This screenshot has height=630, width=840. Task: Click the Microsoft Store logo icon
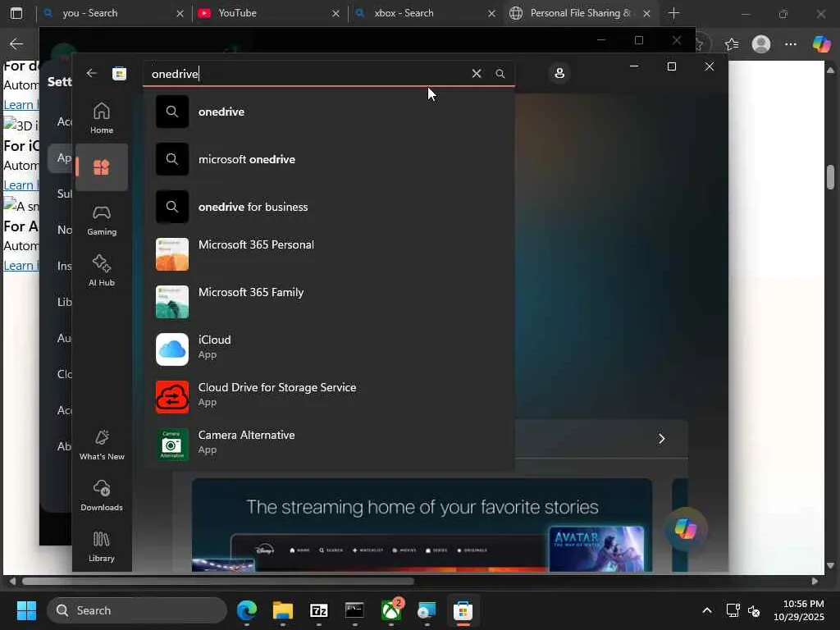119,73
